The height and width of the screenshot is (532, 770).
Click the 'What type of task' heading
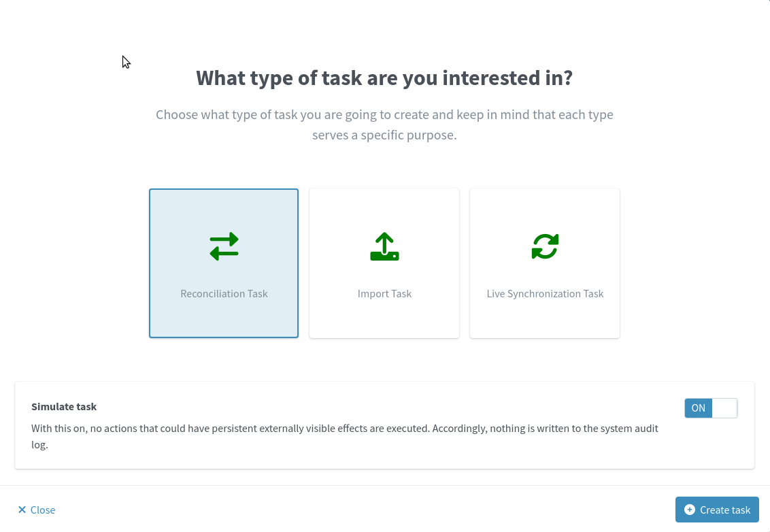tap(384, 78)
